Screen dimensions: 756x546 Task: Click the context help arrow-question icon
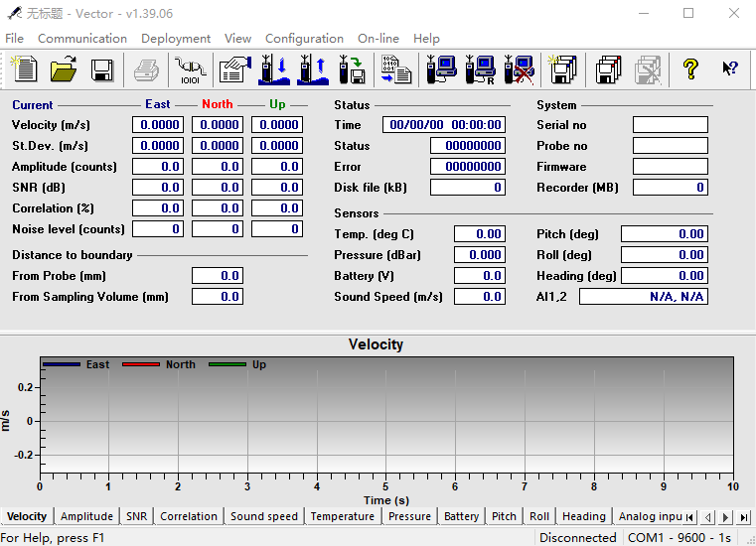(x=729, y=69)
